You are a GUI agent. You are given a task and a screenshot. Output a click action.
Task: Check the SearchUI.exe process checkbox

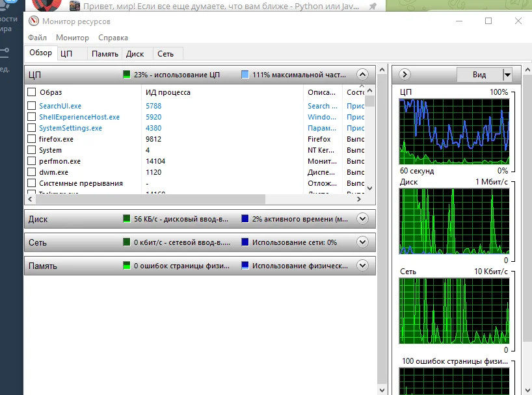click(32, 106)
